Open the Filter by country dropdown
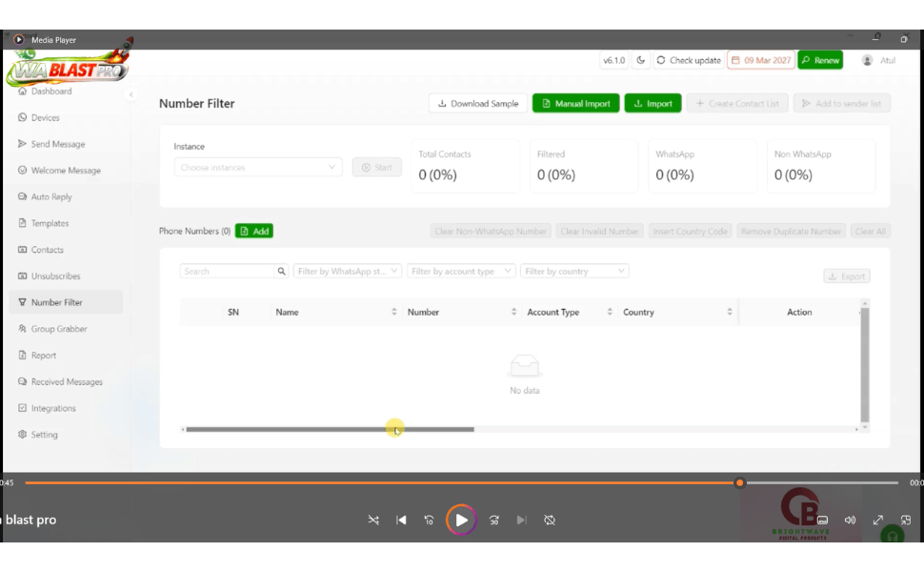This screenshot has height=572, width=924. pos(574,272)
